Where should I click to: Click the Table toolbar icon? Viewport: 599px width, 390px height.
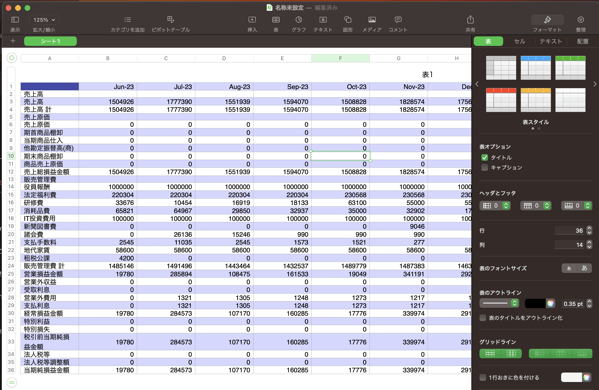click(276, 19)
